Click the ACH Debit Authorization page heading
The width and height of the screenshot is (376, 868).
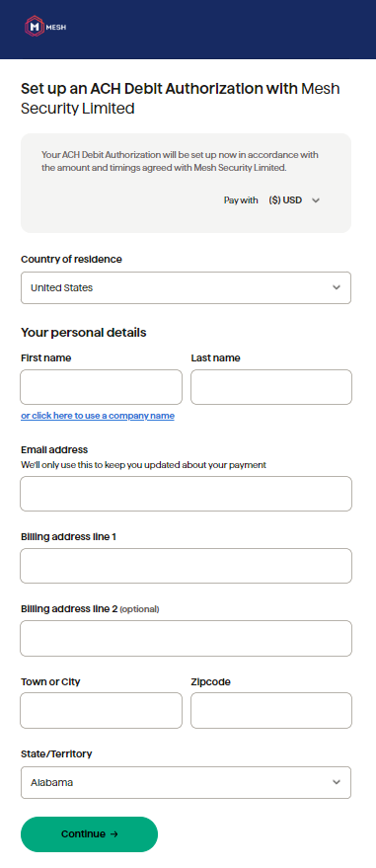[x=181, y=99]
